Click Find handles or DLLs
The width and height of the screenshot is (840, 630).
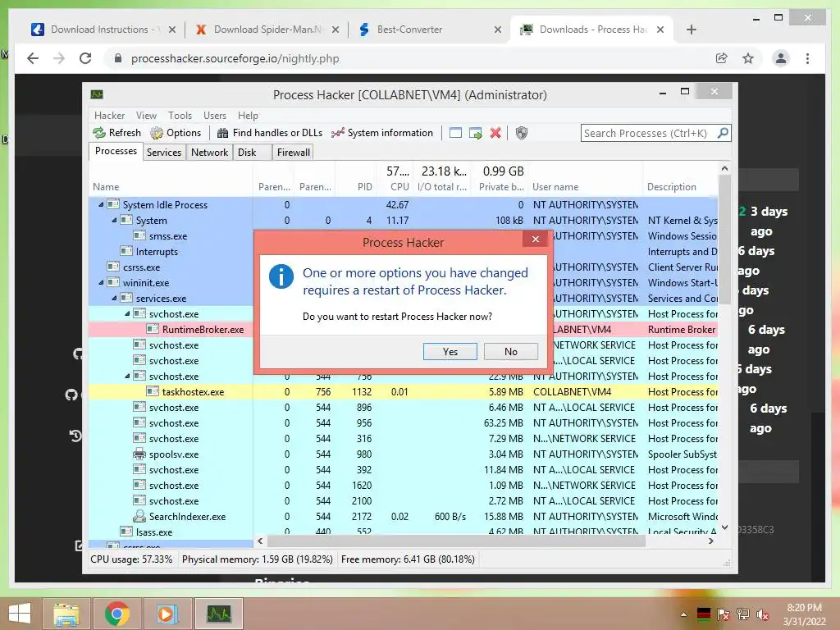270,133
